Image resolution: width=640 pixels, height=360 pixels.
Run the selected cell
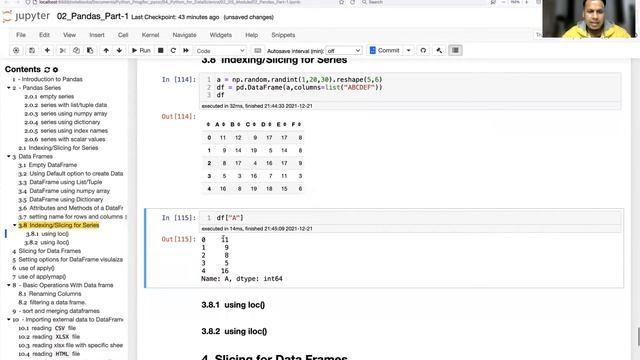pyautogui.click(x=141, y=51)
